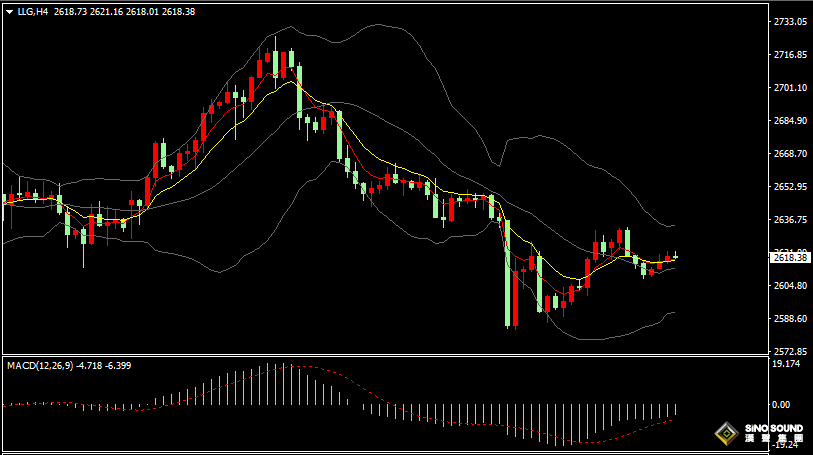This screenshot has width=813, height=455.
Task: Click the current price tag 2618.38
Action: 790,258
